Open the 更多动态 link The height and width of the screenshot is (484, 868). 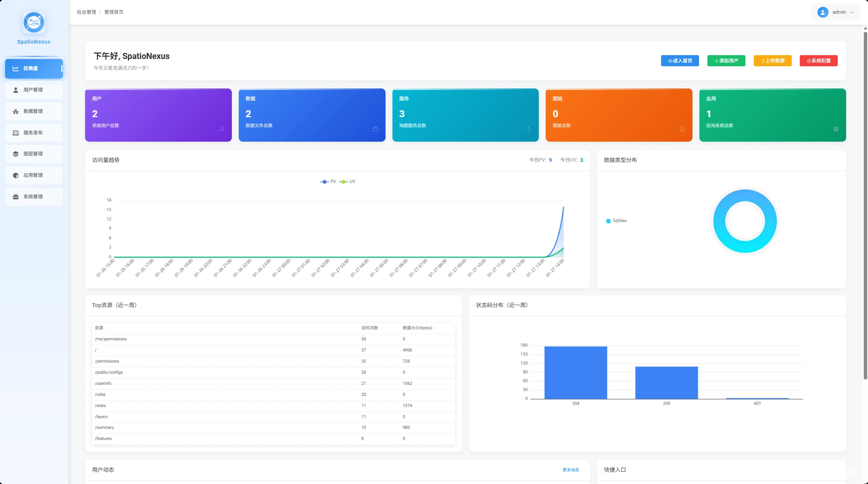pos(571,470)
